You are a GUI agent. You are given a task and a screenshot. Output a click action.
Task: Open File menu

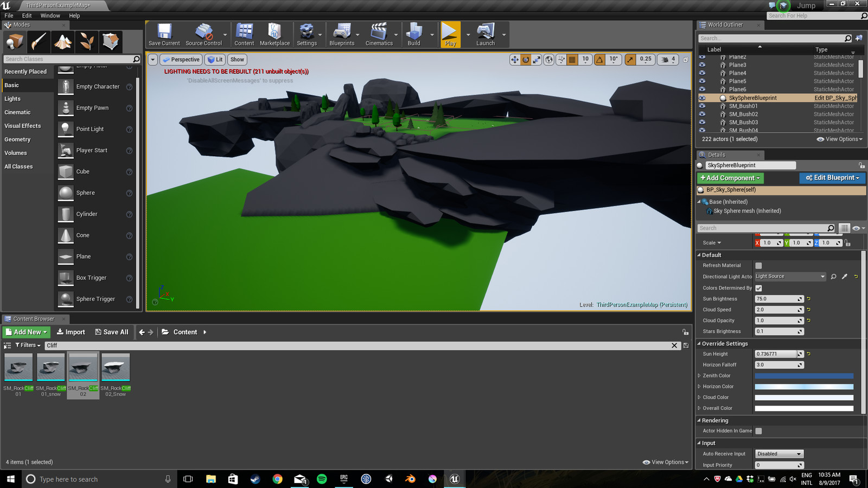(9, 16)
